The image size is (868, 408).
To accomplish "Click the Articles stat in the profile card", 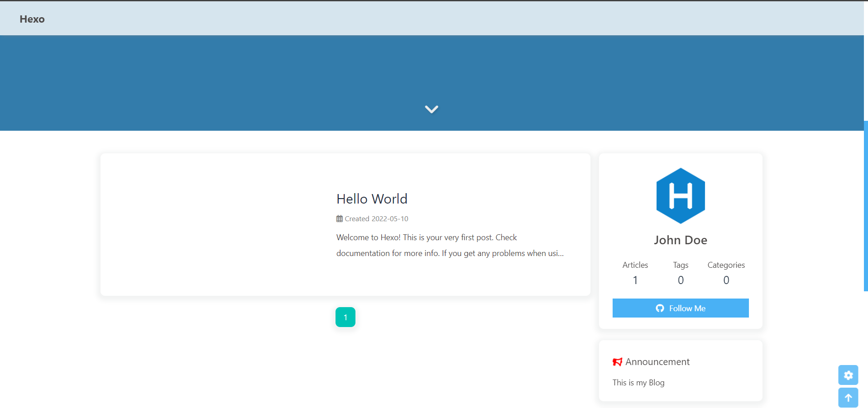I will click(634, 272).
